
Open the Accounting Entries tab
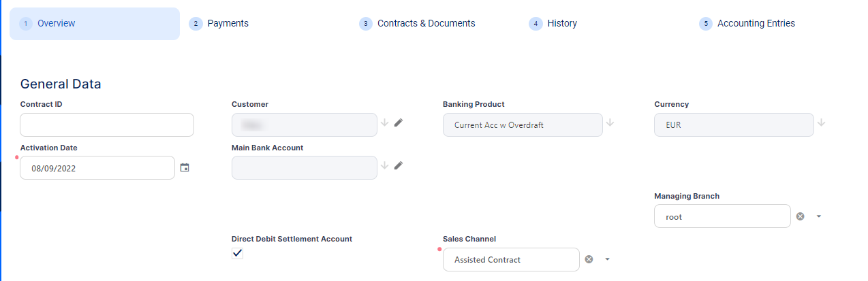click(x=756, y=24)
